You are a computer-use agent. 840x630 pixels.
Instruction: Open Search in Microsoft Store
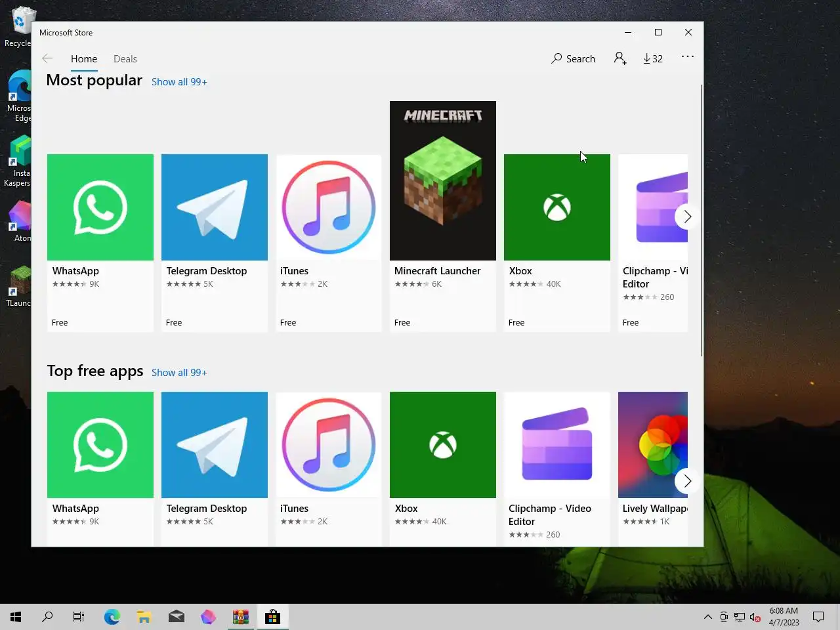point(573,58)
